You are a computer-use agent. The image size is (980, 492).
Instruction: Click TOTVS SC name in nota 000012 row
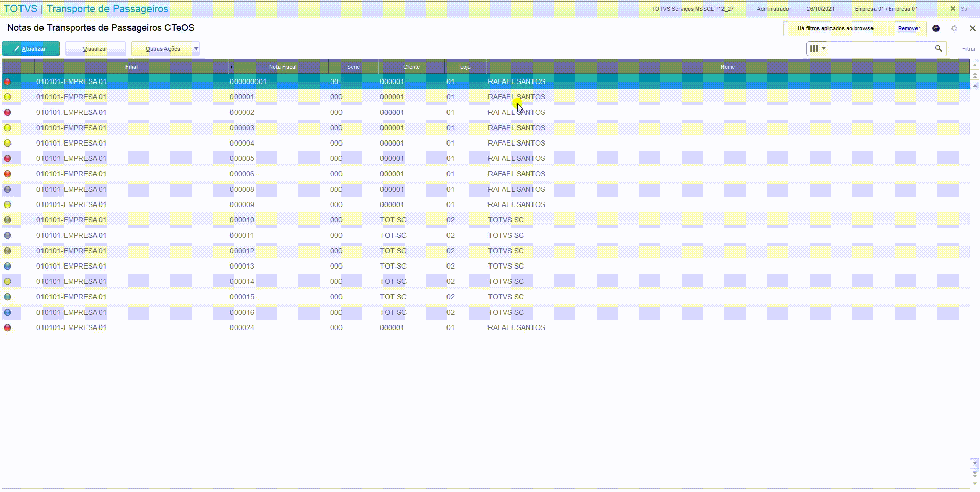[506, 251]
